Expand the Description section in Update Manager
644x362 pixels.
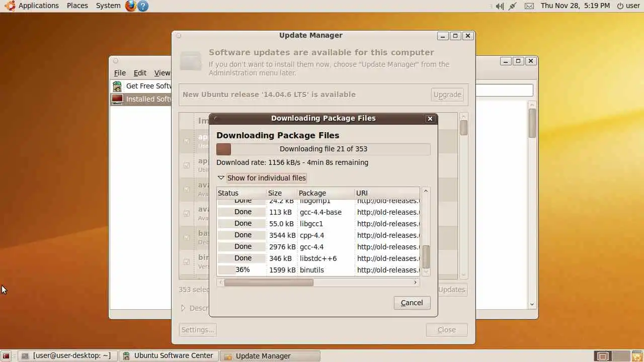183,308
